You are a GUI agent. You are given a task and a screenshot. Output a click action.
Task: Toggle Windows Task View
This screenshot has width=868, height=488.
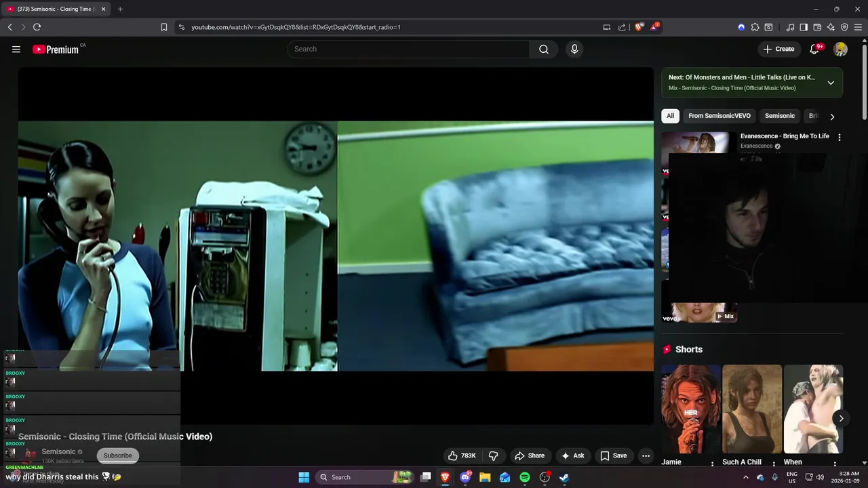[425, 477]
